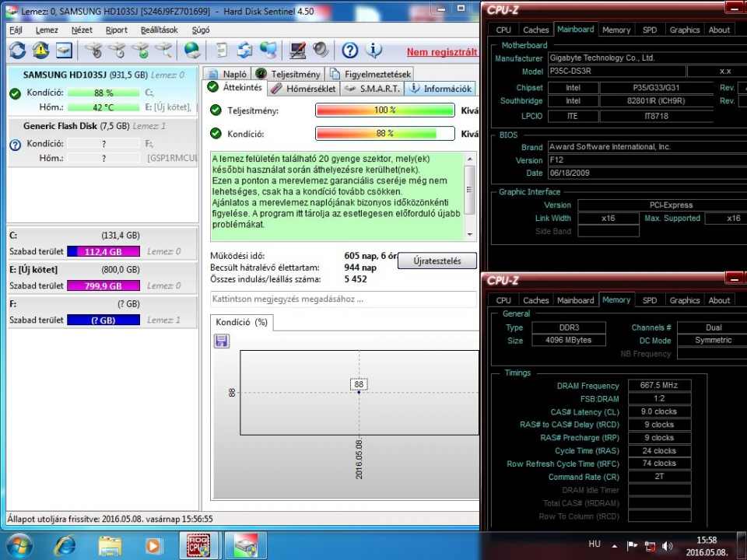Click the hard disk drive toolbar icon
Screen dimensions: 747x560
[64, 50]
